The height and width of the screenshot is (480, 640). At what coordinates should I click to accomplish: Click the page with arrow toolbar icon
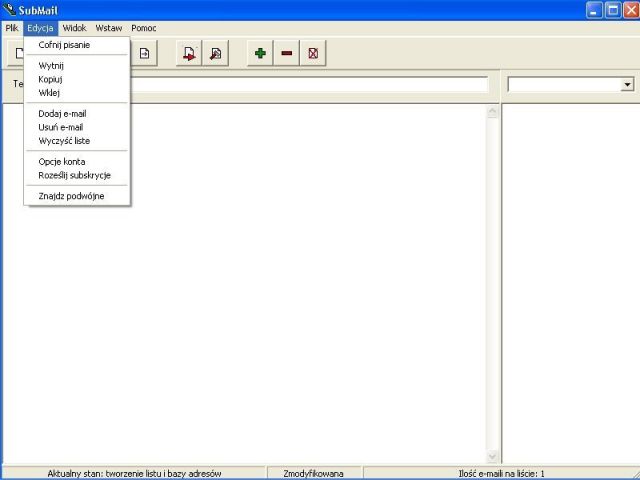[x=144, y=53]
